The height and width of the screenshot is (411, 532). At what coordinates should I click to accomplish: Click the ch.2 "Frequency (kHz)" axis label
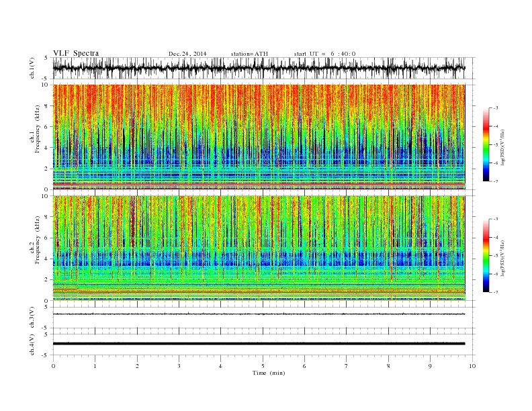[38, 240]
